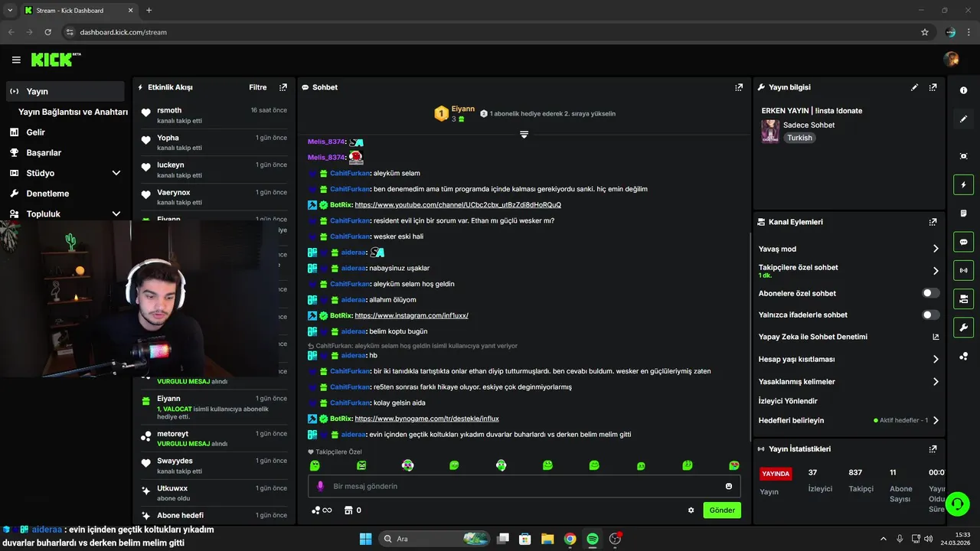
Task: Click the green support headset button
Action: pyautogui.click(x=957, y=504)
